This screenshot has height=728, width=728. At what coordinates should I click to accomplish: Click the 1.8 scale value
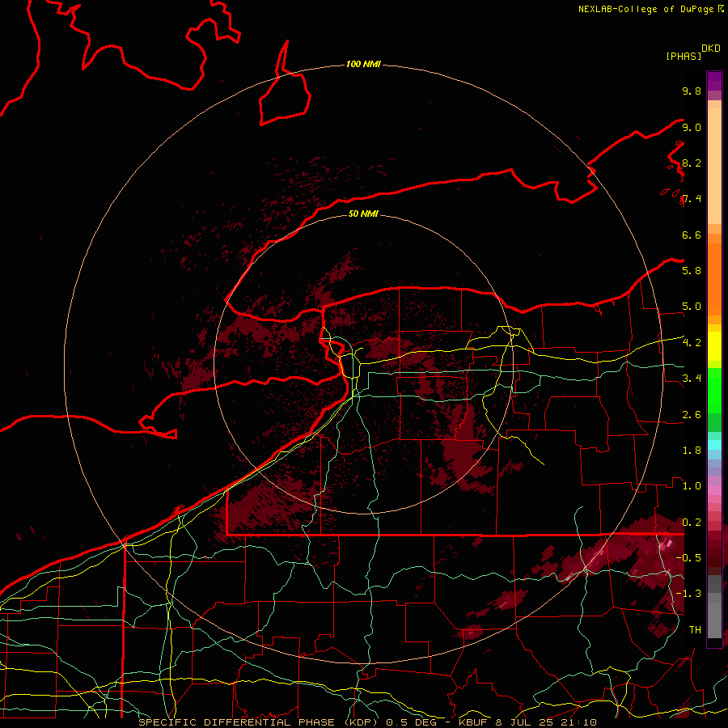click(x=692, y=451)
